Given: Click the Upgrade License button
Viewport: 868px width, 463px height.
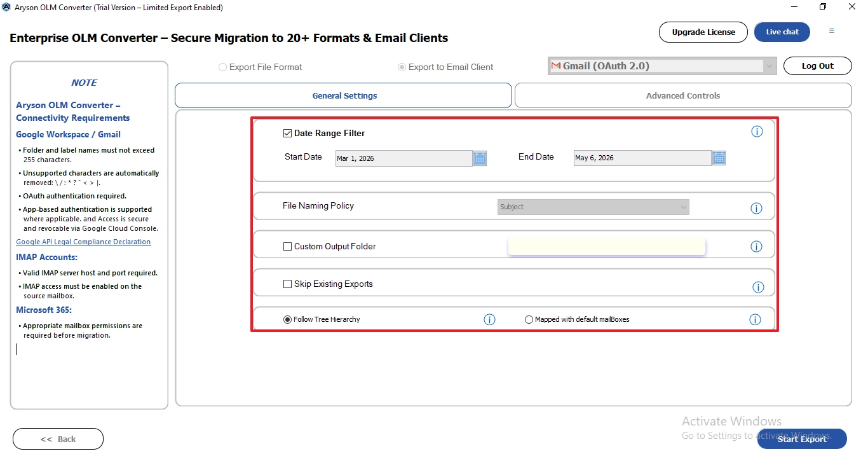Looking at the screenshot, I should pos(703,32).
